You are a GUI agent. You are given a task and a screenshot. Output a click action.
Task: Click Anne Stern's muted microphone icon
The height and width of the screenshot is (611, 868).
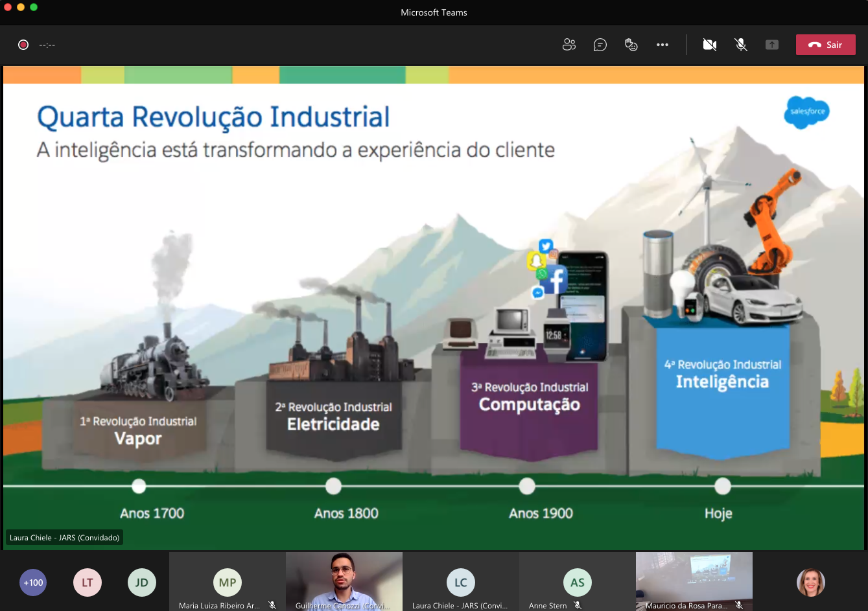[x=578, y=605]
